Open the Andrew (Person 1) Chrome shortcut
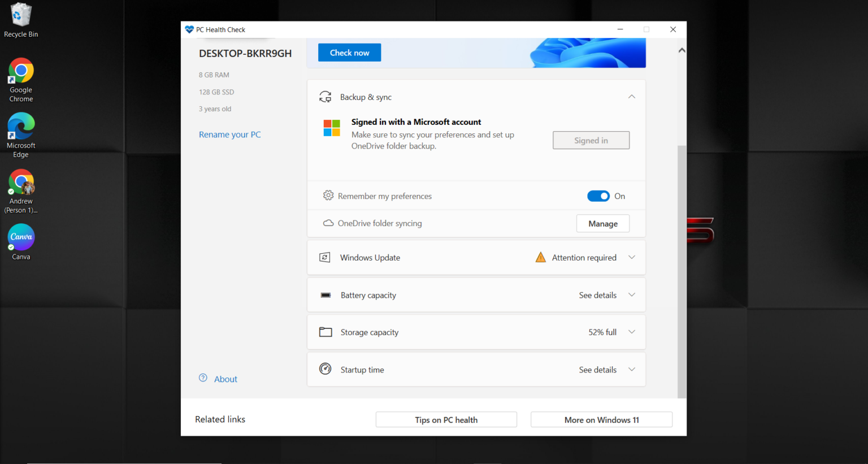 (21, 192)
